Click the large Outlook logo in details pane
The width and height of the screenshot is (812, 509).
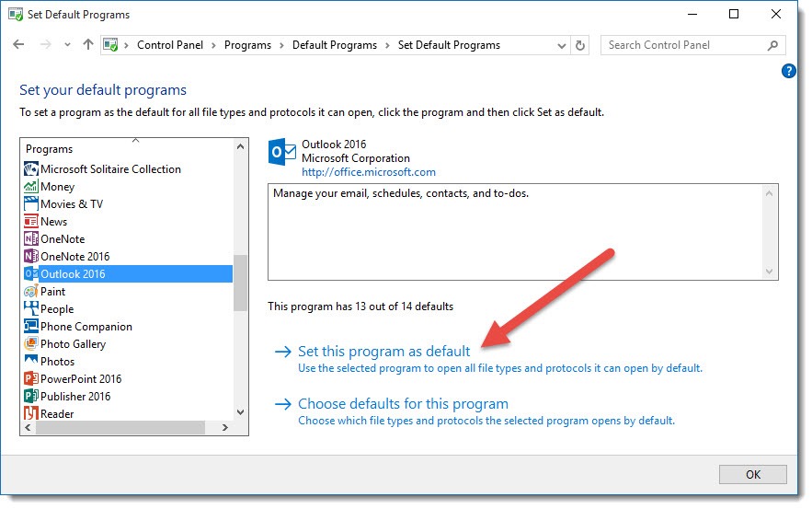point(282,152)
